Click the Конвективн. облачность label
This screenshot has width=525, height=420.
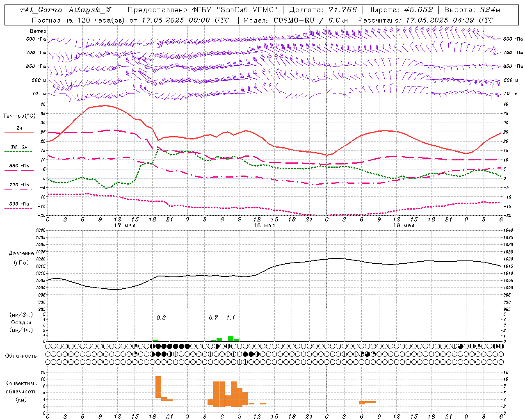21,388
